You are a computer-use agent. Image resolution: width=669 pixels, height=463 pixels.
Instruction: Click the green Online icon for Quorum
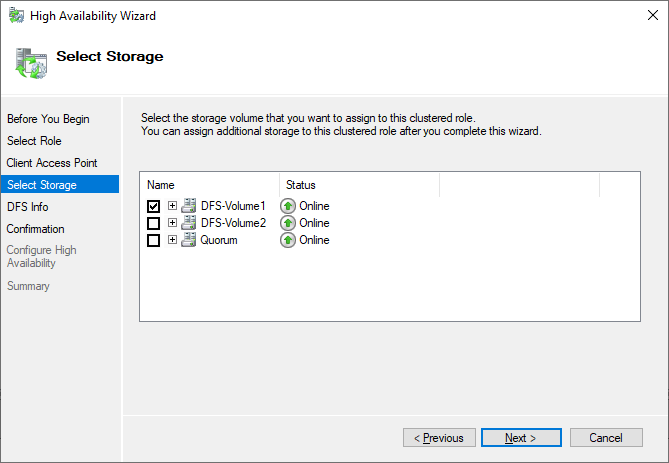[288, 240]
